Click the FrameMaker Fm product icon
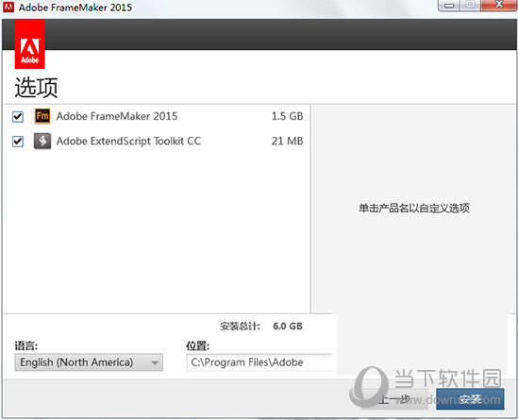Viewport: 518px width, 420px height. coord(42,116)
